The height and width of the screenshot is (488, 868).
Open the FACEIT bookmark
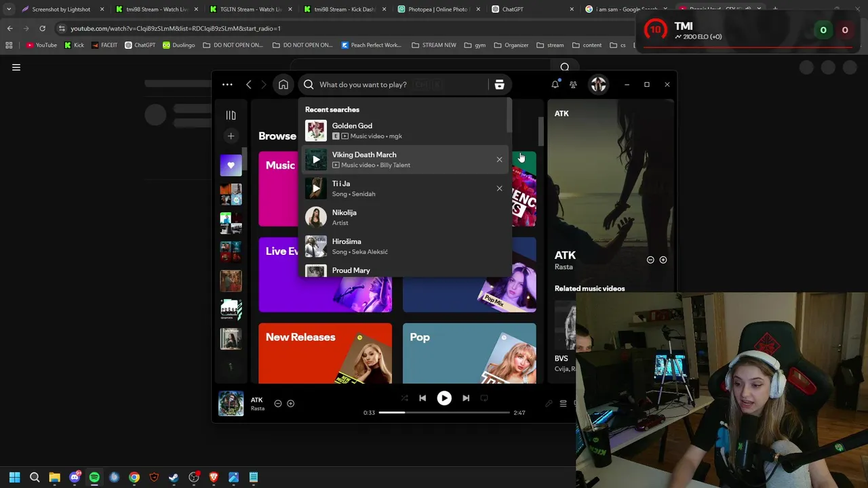tap(104, 45)
